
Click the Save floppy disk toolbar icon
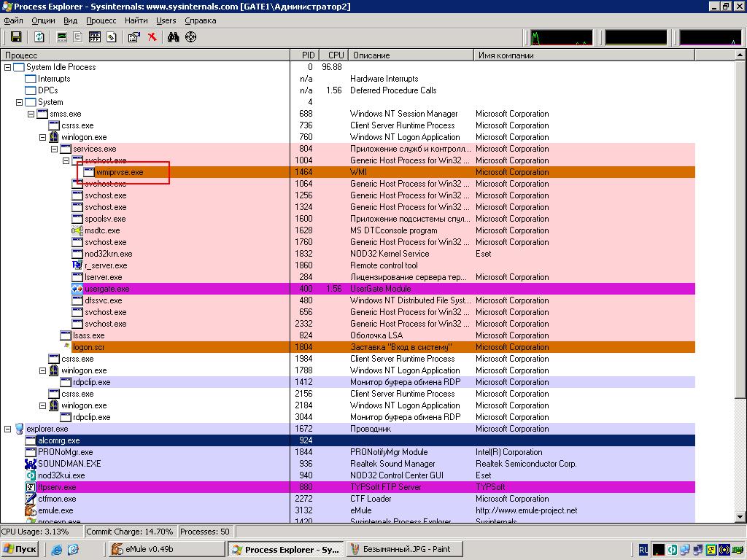click(x=16, y=37)
